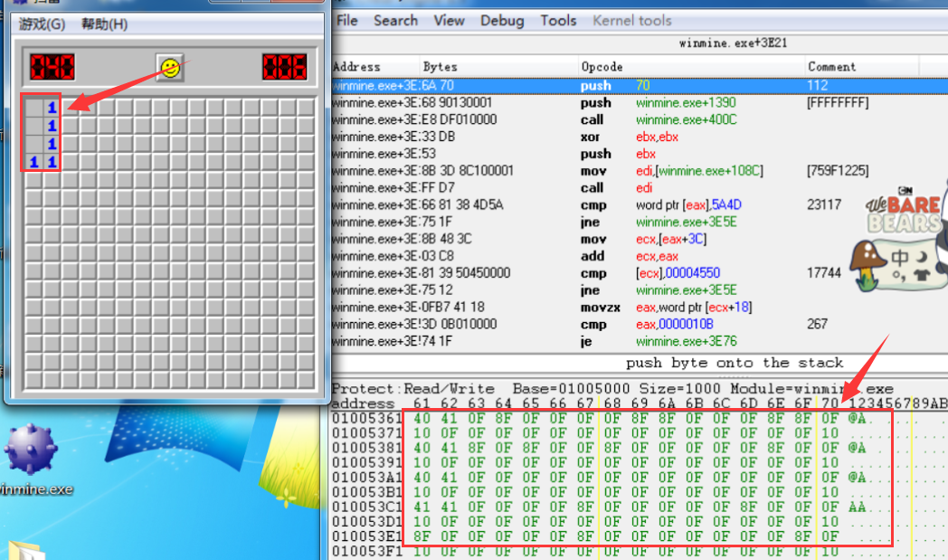Select the 'xor ebx,ebx' instruction row

(640, 137)
